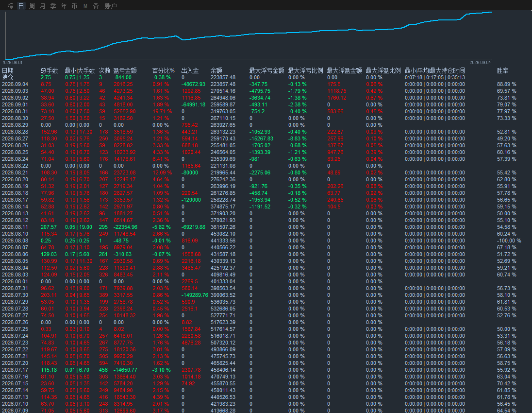Click the 18543.30 profit cell
The width and height of the screenshot is (532, 413).
click(125, 396)
